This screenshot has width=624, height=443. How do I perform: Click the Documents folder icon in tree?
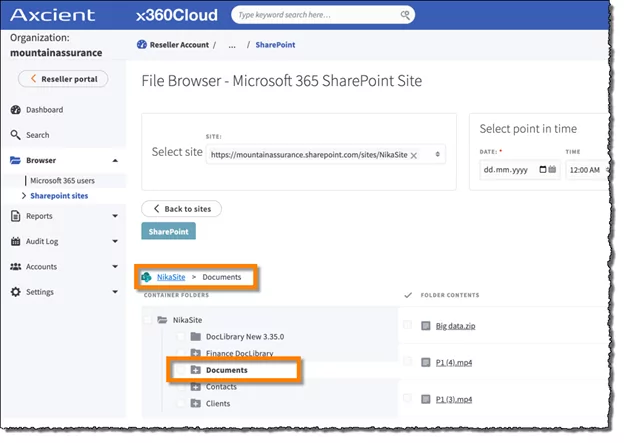pos(195,370)
